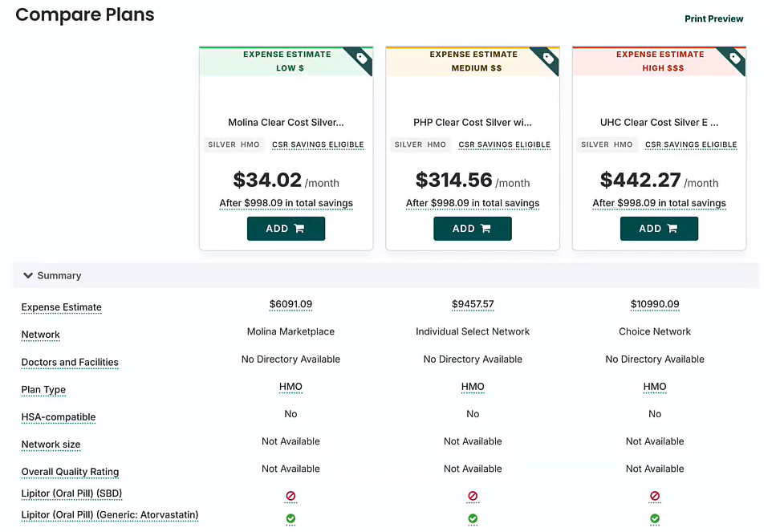This screenshot has width=780, height=532.
Task: Click CSR Savings Eligible on the Molina card
Action: (x=318, y=144)
